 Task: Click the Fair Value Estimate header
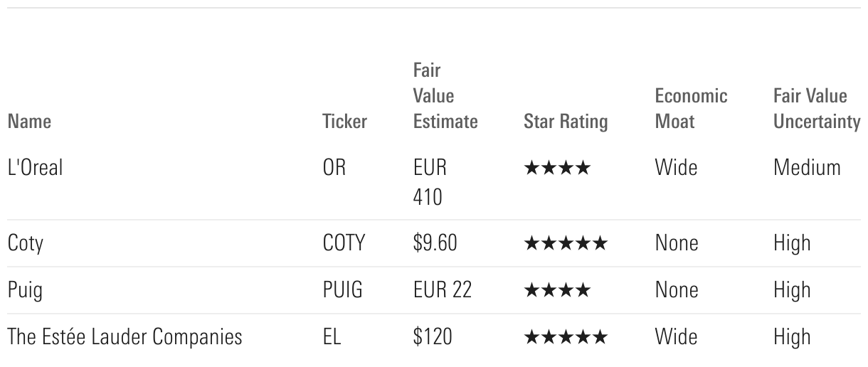445,96
